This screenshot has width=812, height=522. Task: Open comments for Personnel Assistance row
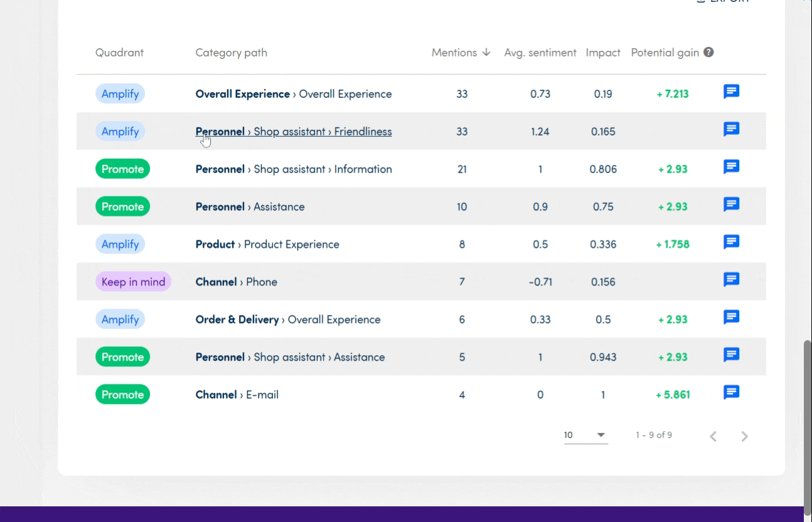click(731, 205)
